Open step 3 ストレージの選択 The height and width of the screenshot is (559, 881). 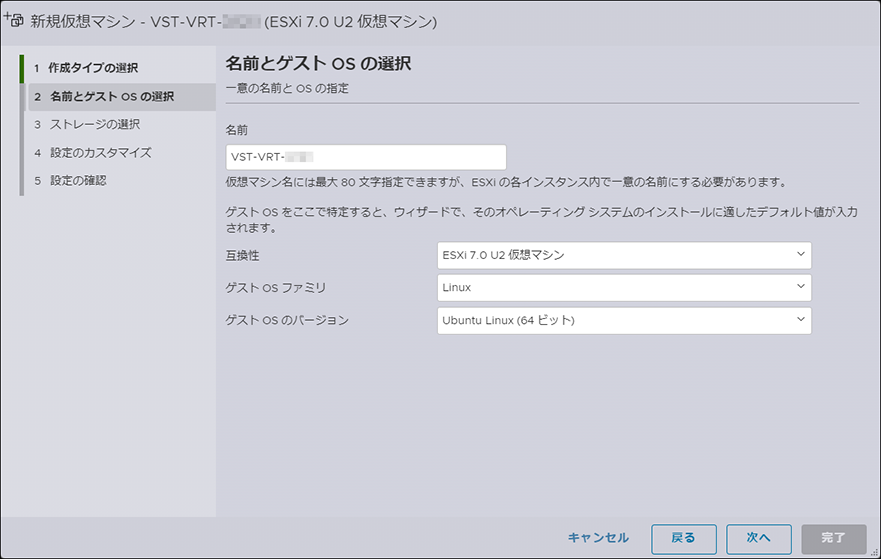click(x=87, y=124)
